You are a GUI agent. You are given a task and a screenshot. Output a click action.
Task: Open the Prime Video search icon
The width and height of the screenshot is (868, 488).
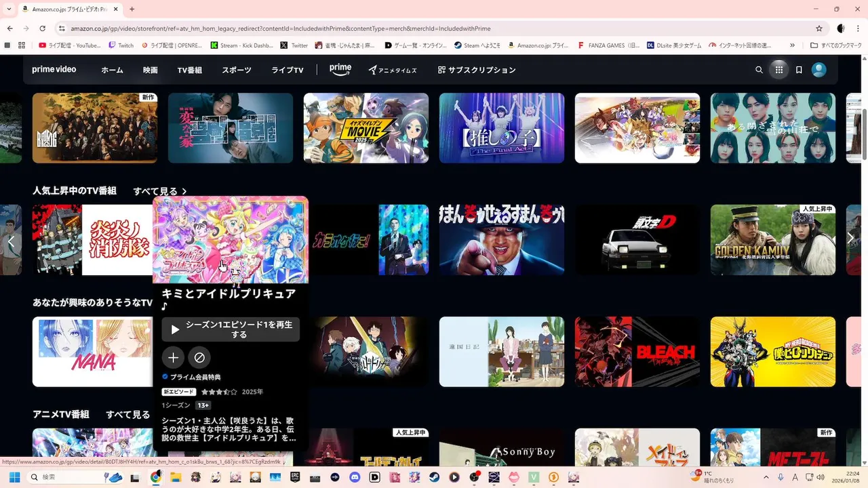pos(759,70)
